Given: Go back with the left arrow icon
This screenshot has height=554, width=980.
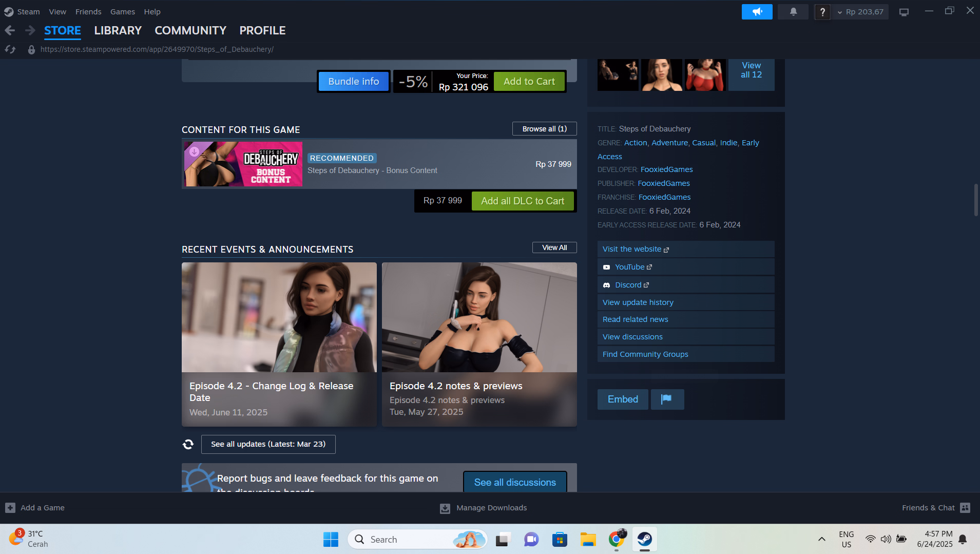Looking at the screenshot, I should pos(10,30).
